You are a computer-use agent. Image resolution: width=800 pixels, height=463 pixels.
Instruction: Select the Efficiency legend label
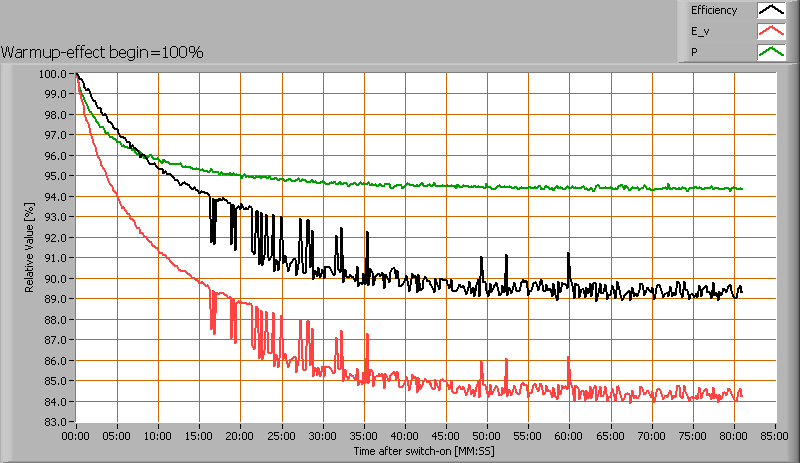pos(713,11)
